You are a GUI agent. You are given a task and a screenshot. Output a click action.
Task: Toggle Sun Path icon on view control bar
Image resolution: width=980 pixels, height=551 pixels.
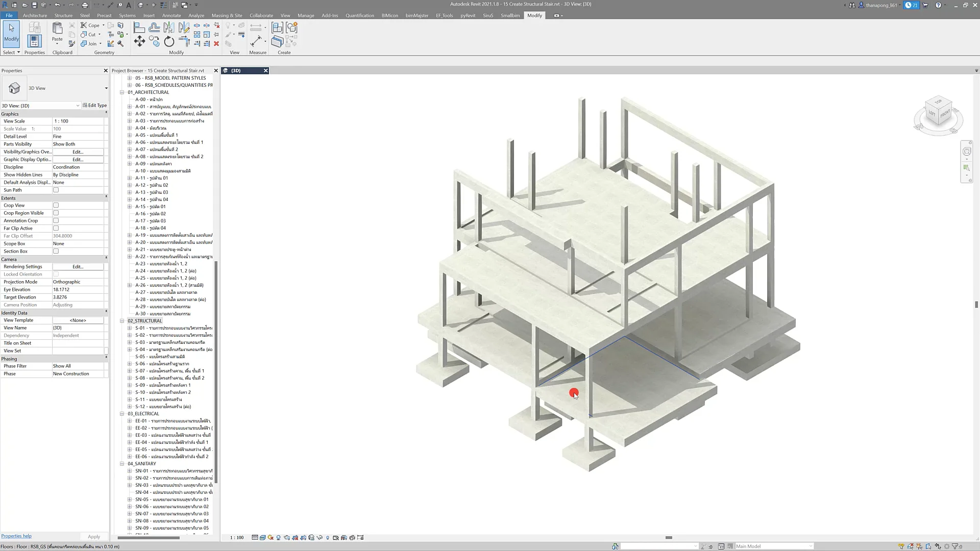point(271,538)
